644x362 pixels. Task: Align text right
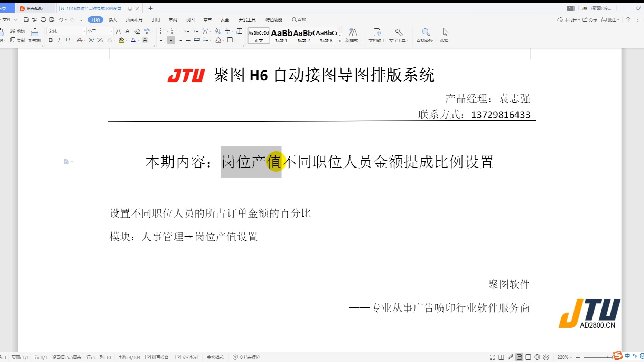click(x=179, y=40)
